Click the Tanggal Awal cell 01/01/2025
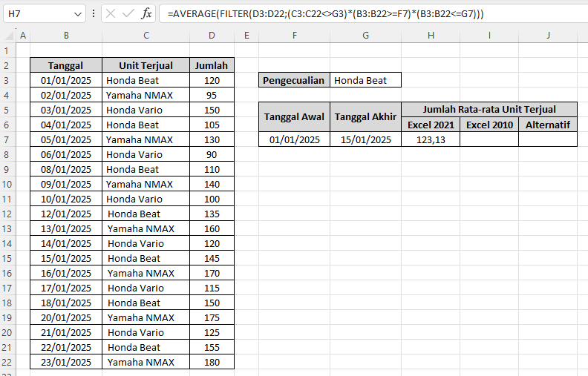Image resolution: width=588 pixels, height=376 pixels. (294, 139)
